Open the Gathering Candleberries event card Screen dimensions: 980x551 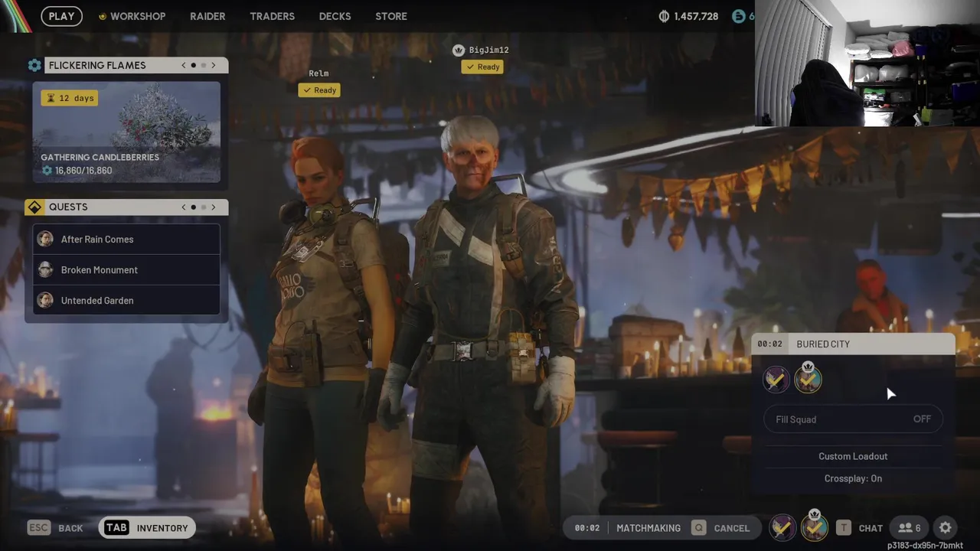[x=126, y=132]
